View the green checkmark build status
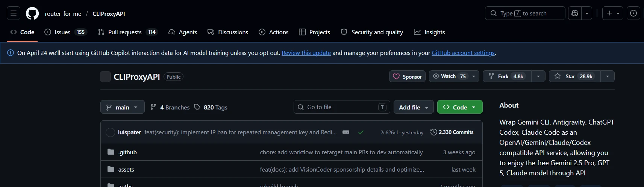Viewport: 644px width, 187px height. pos(361,132)
